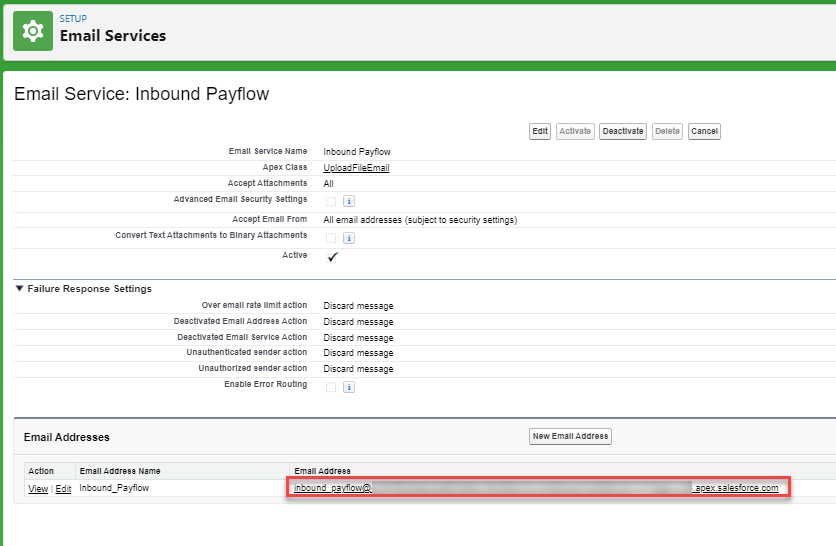This screenshot has height=546, width=836.
Task: Click the Setup gear icon
Action: coord(32,31)
